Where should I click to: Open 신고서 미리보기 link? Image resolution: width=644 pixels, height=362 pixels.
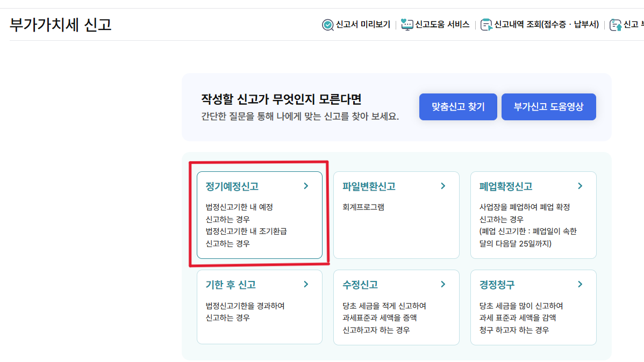(x=363, y=25)
